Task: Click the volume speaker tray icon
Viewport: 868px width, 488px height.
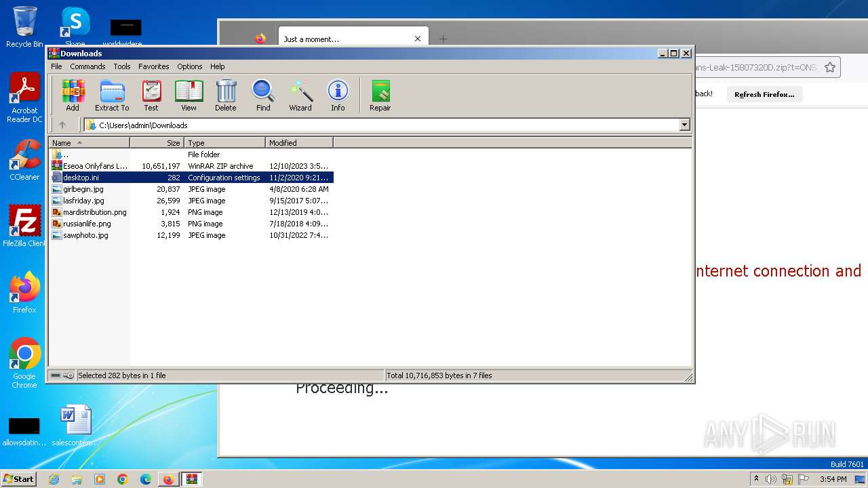Action: 771,479
